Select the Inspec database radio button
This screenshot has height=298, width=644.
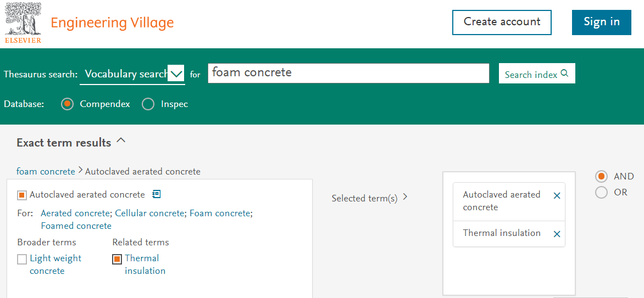(x=148, y=104)
